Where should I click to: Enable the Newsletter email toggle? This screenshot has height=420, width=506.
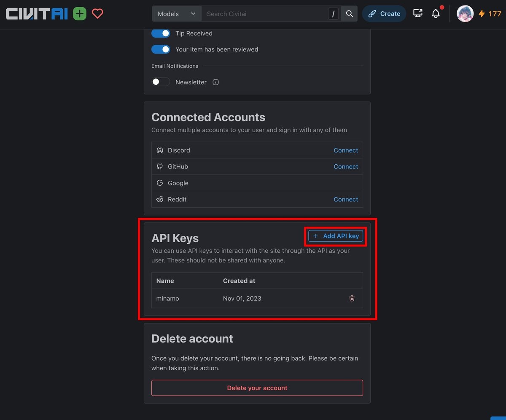pos(160,81)
